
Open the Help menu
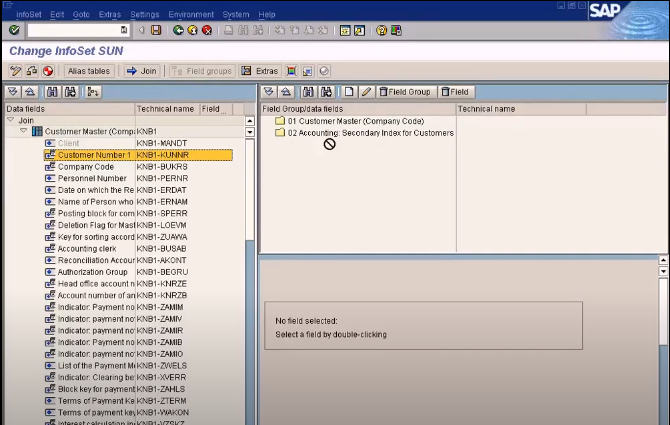click(x=267, y=15)
